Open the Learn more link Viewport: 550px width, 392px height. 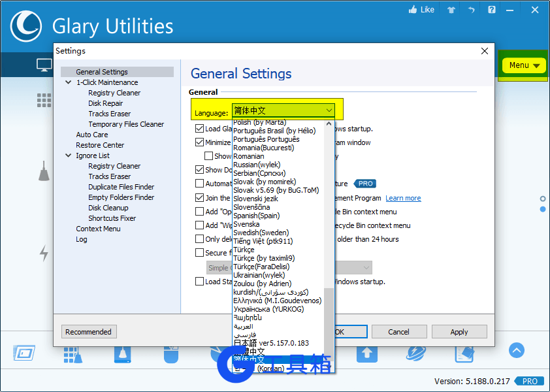tap(403, 198)
